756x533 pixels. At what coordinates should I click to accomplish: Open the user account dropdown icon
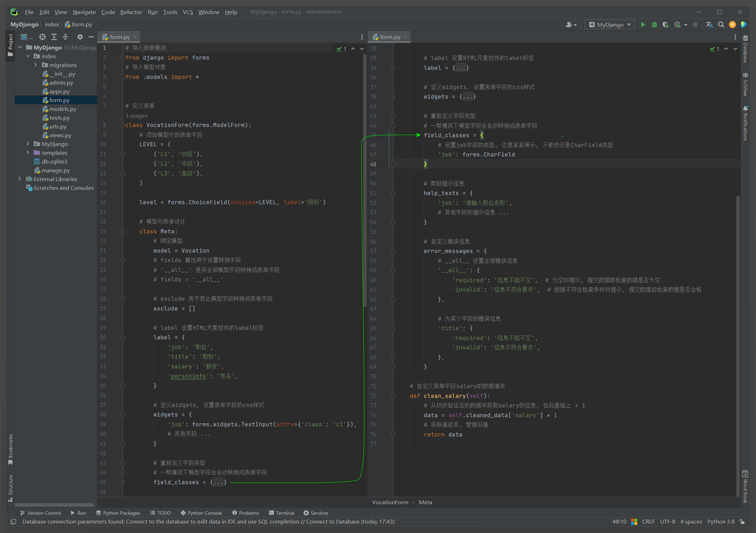[x=571, y=25]
